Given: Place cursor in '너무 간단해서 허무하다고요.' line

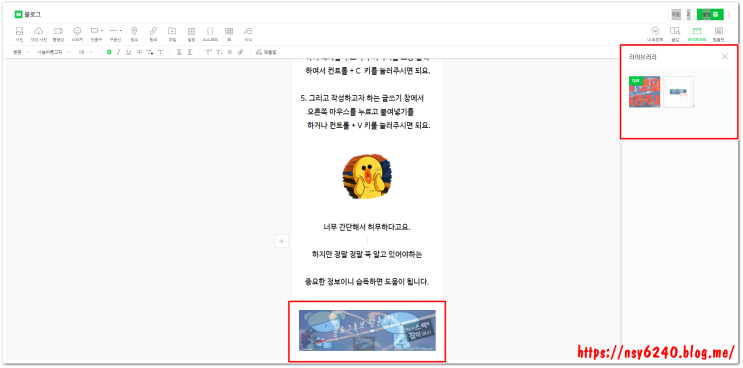Looking at the screenshot, I should click(x=367, y=227).
